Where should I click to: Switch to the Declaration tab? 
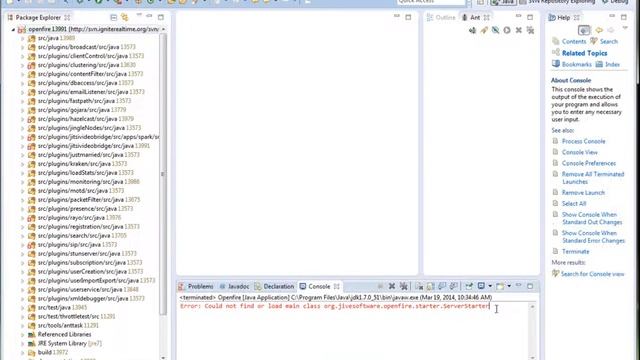click(274, 286)
